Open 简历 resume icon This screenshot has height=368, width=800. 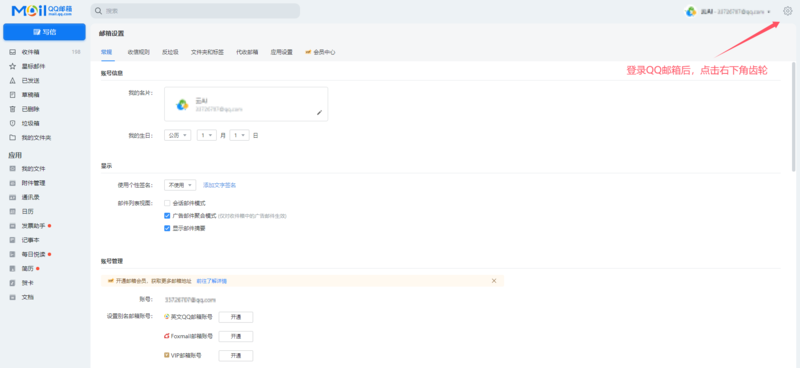[x=13, y=268]
